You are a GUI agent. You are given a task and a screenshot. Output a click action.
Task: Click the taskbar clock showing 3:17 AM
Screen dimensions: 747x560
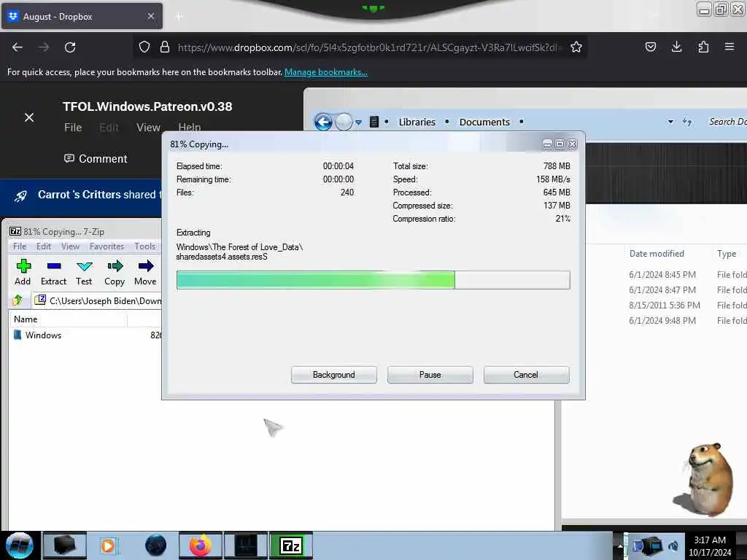click(710, 545)
